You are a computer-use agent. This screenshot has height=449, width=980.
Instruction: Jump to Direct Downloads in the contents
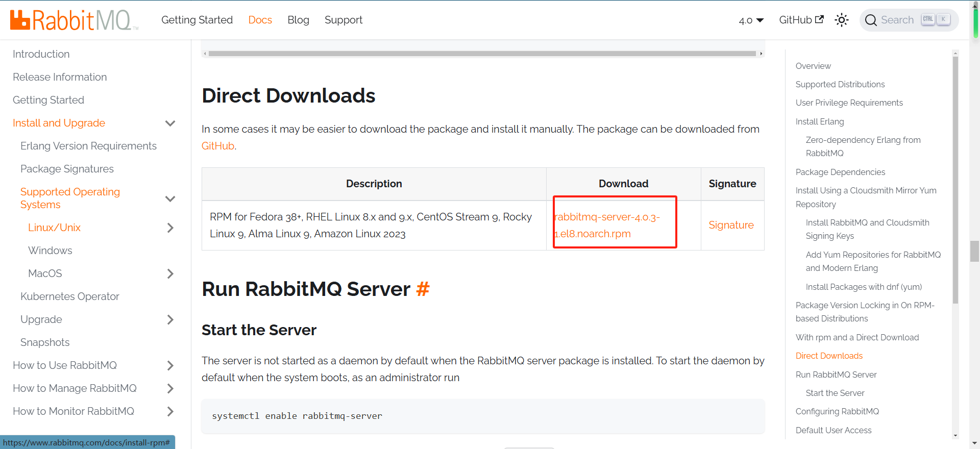tap(829, 356)
